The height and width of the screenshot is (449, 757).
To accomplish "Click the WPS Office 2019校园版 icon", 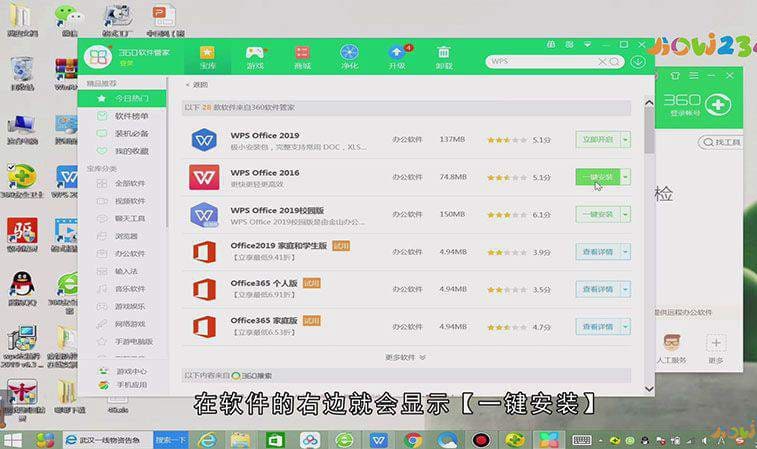I will (204, 215).
